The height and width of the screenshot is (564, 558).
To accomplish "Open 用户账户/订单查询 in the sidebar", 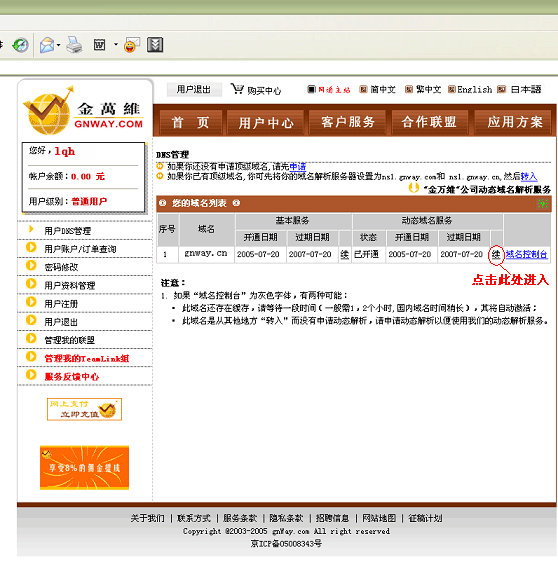I will (80, 249).
